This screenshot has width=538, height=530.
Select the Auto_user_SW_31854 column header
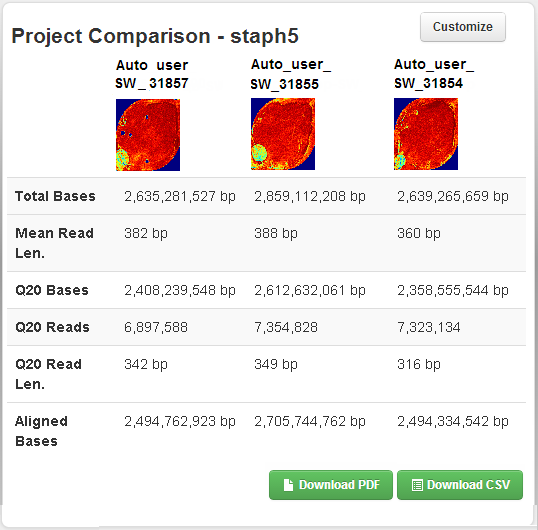[x=434, y=74]
